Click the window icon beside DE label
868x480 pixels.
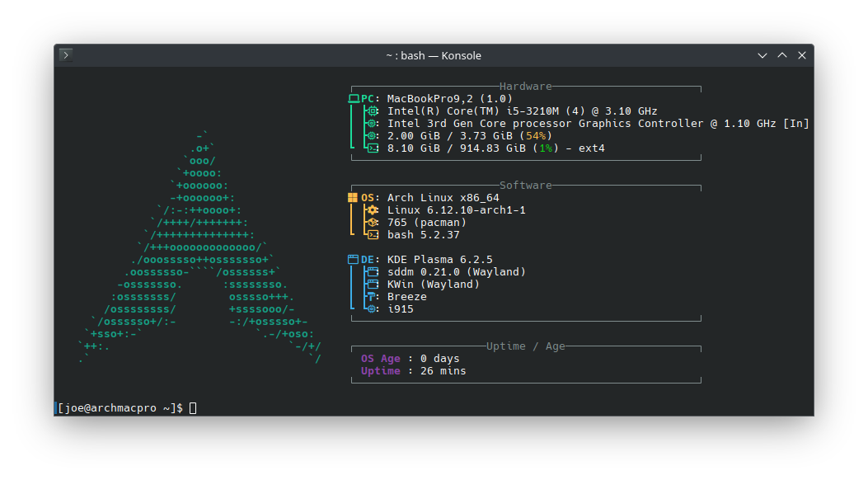point(353,260)
